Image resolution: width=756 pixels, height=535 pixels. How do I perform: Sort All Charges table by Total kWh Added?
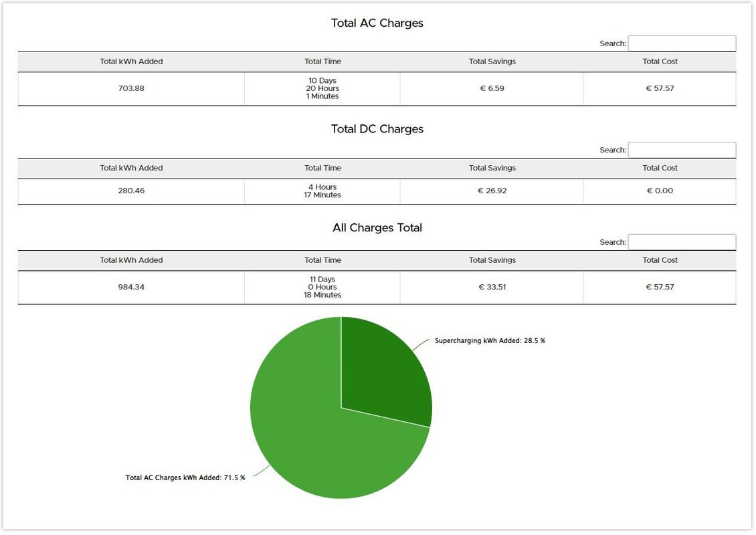point(131,260)
